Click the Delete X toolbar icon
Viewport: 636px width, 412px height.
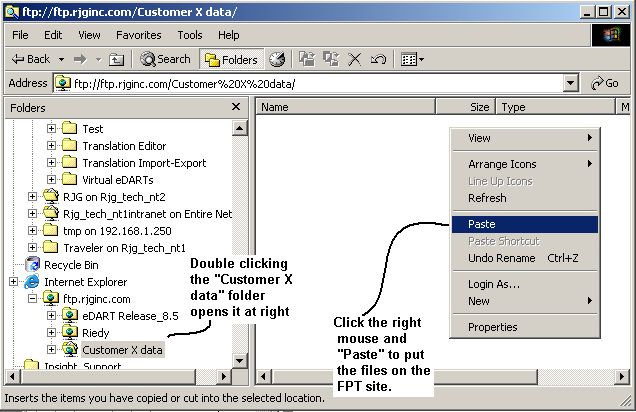(355, 60)
